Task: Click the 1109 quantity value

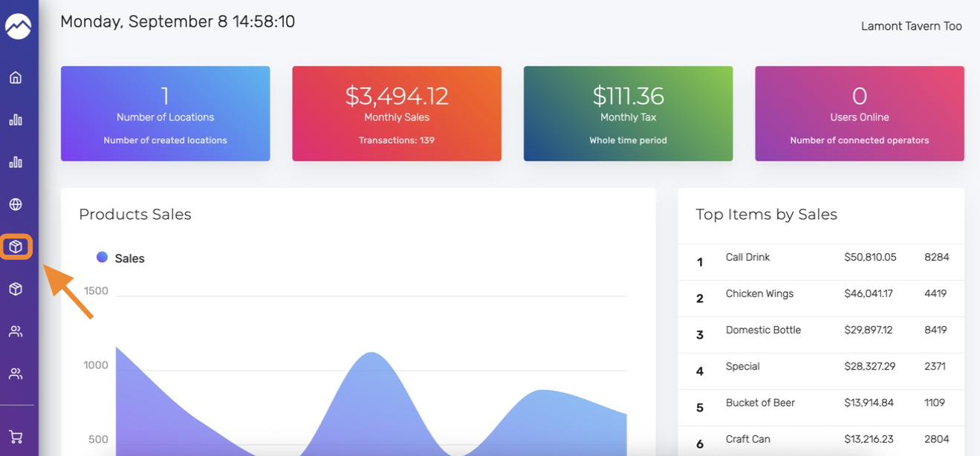Action: pyautogui.click(x=935, y=403)
